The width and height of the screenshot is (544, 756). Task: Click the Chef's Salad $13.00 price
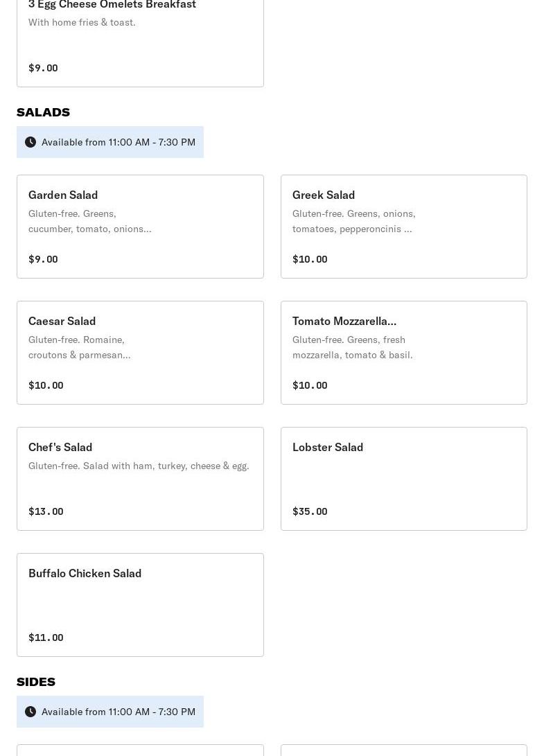point(46,511)
